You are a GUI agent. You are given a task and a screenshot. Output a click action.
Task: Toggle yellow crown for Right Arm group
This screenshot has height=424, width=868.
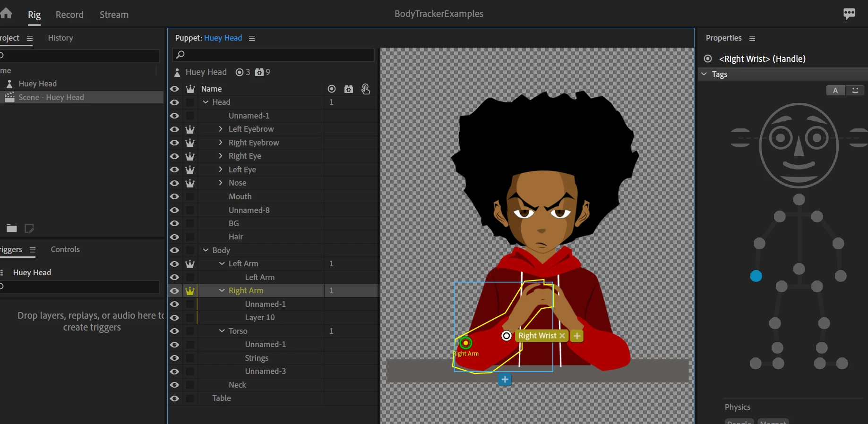click(190, 291)
